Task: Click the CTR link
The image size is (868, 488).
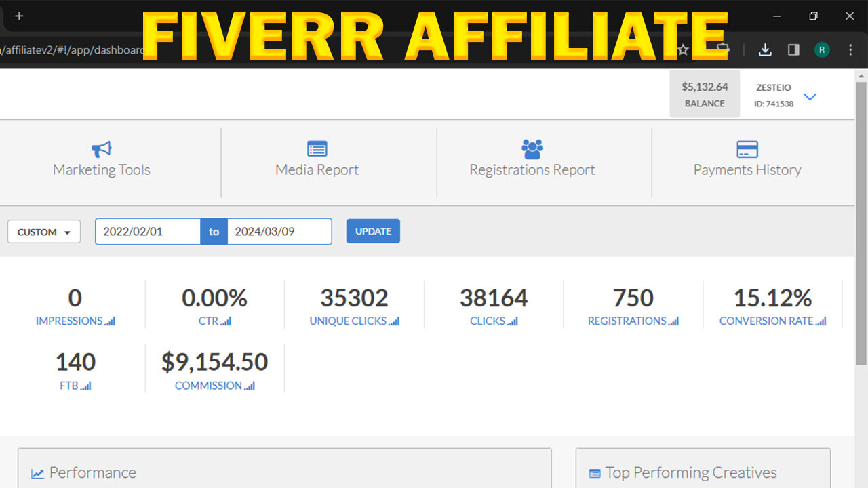Action: (208, 321)
